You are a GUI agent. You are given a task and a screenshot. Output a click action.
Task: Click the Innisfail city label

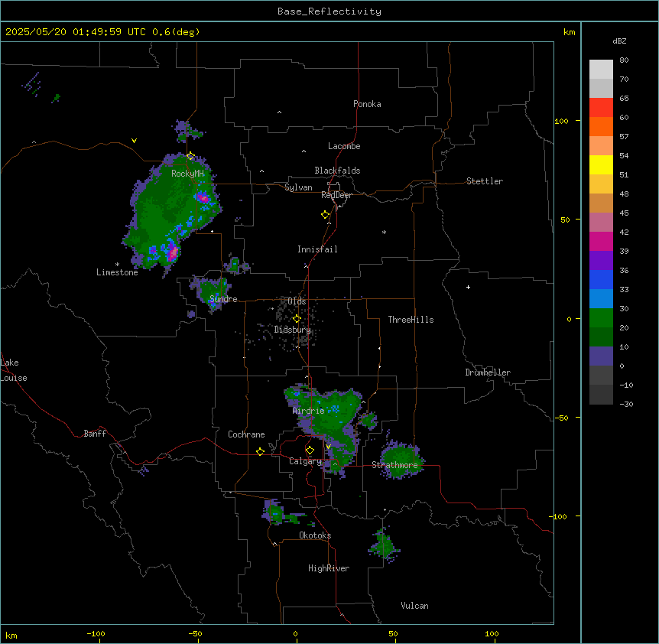pyautogui.click(x=317, y=249)
